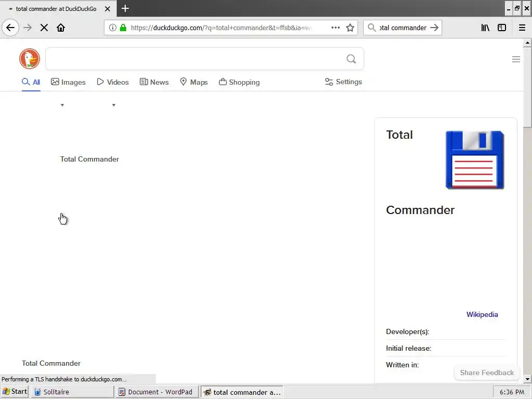Click the green secure connection padlock
Viewport: 532px width, 399px height.
tap(123, 28)
